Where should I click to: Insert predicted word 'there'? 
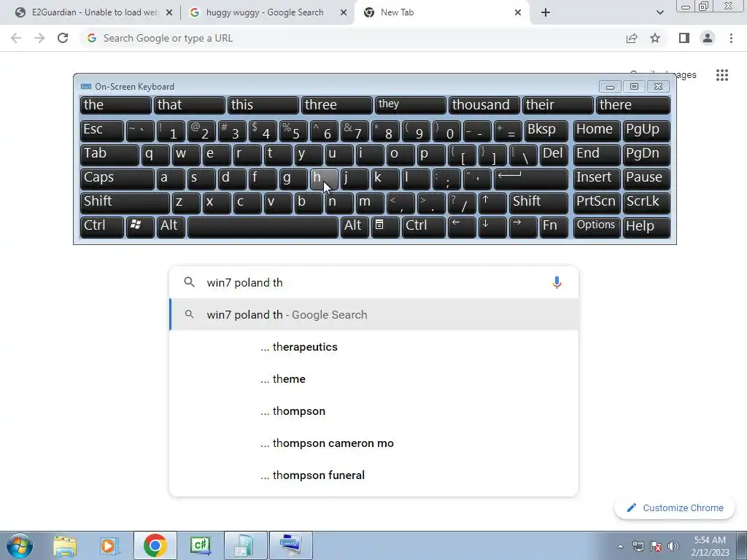(x=633, y=105)
